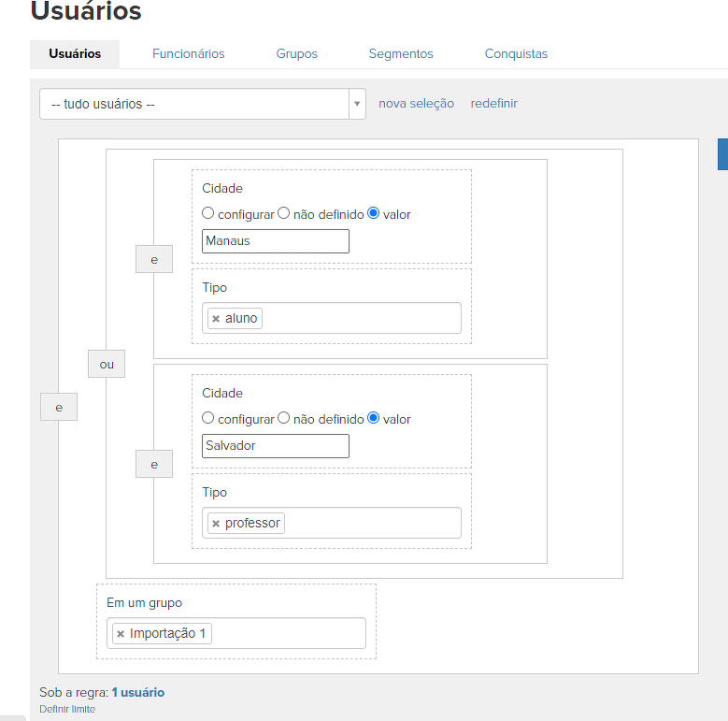Select configurar radio for Manaus Cidade condition
728x721 pixels.
[208, 213]
